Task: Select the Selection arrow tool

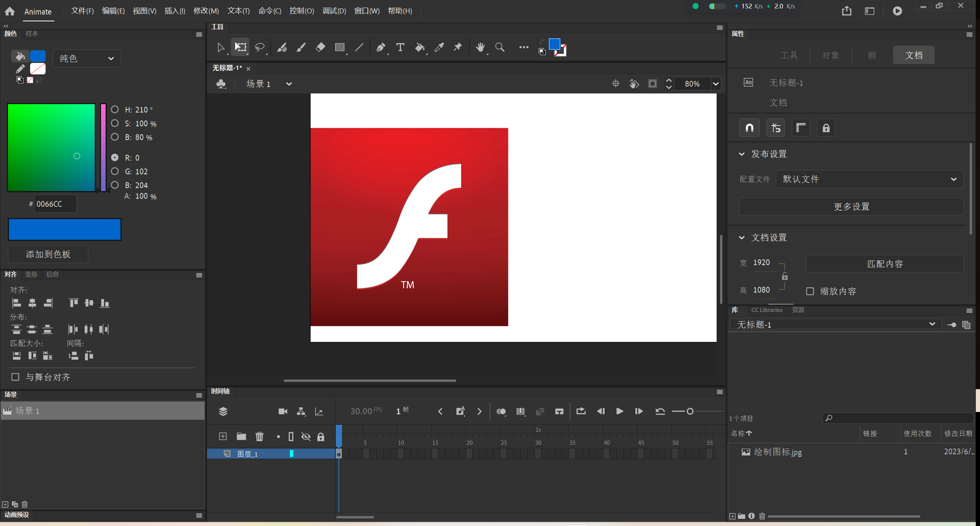Action: point(221,47)
